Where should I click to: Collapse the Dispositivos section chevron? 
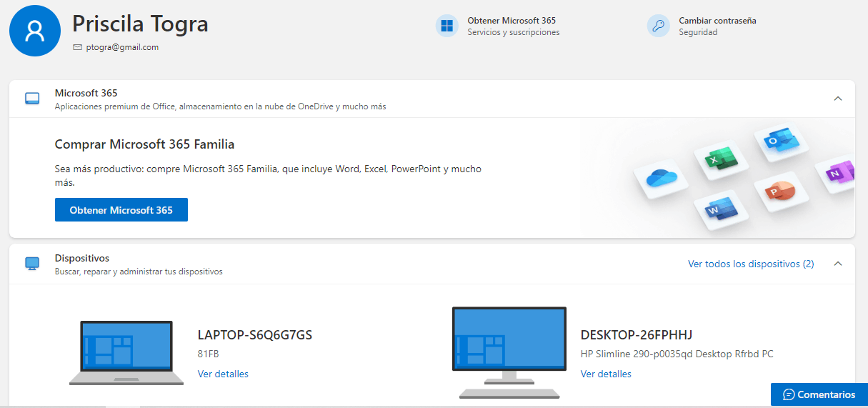click(838, 264)
